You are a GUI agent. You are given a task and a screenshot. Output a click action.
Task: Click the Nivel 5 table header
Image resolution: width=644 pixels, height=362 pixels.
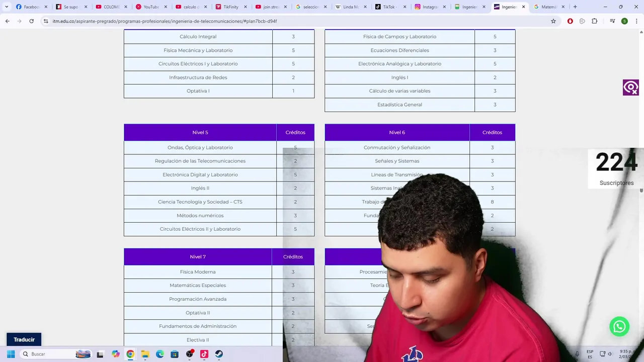coord(200,132)
